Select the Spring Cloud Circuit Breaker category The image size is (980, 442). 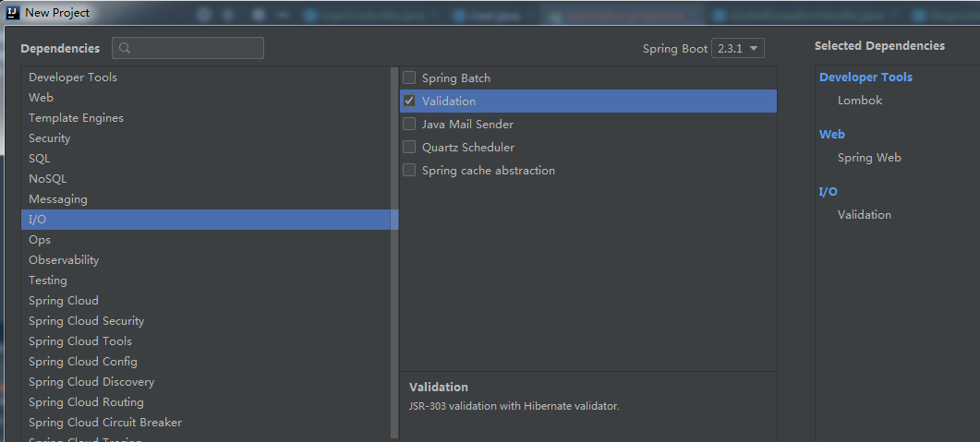pos(206,422)
